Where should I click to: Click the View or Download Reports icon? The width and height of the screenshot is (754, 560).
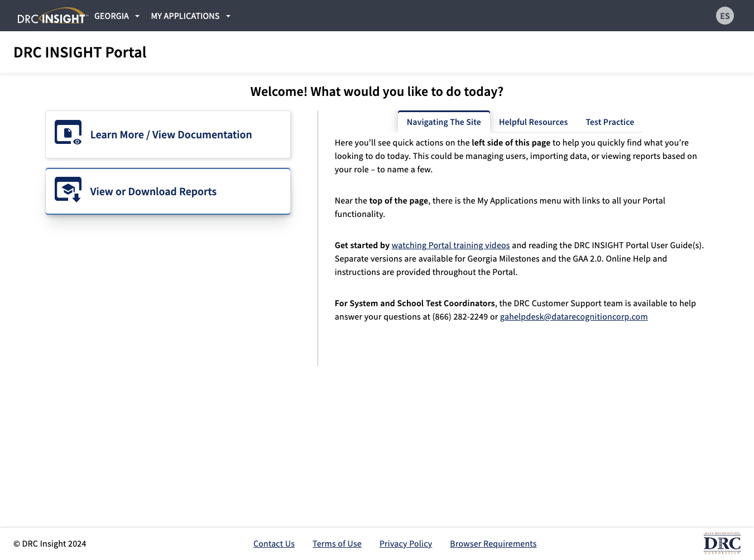(68, 190)
